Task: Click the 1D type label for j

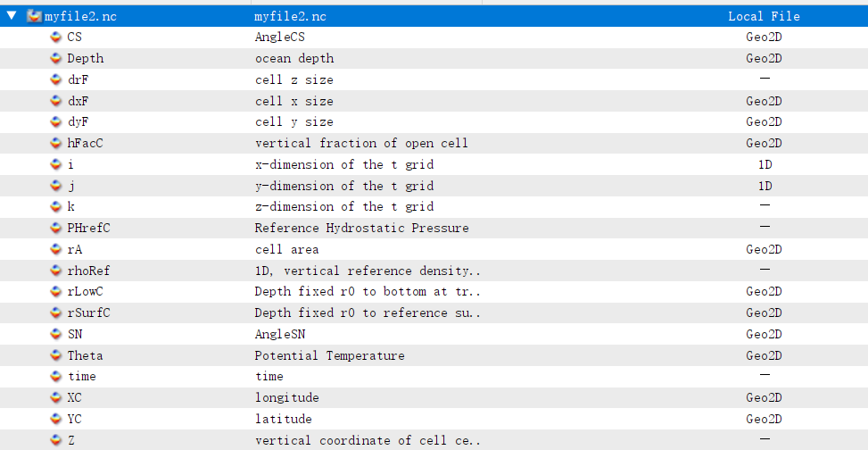Action: pos(765,186)
